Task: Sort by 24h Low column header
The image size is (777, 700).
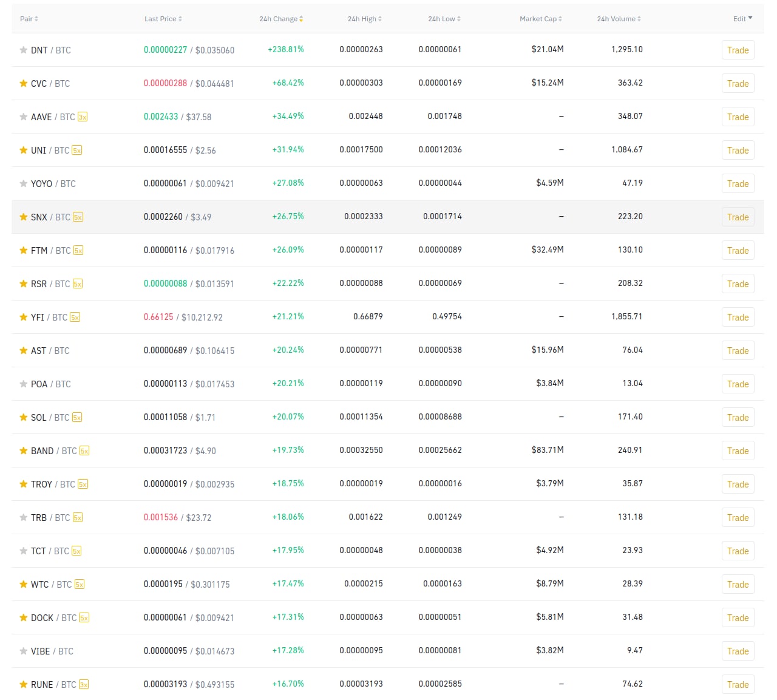Action: coord(444,19)
